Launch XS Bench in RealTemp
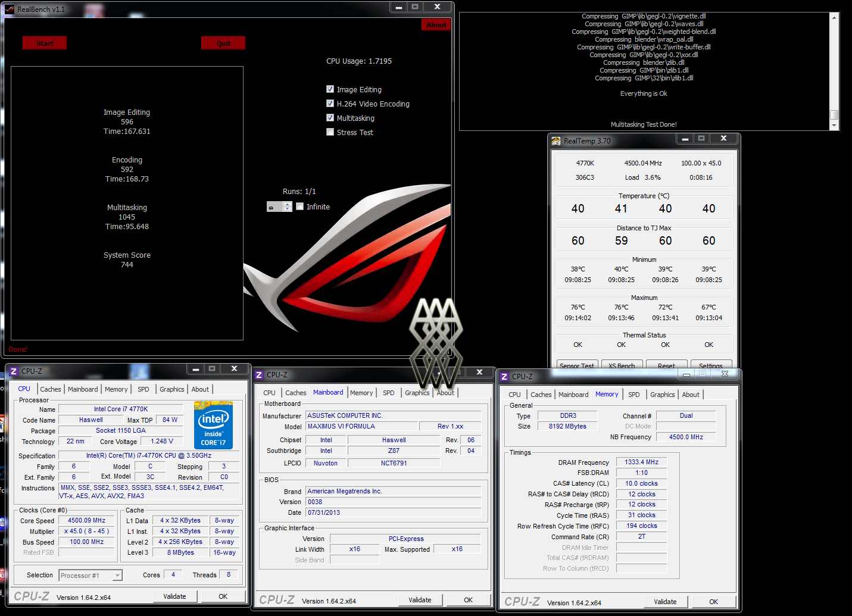The height and width of the screenshot is (616, 852). click(x=622, y=365)
